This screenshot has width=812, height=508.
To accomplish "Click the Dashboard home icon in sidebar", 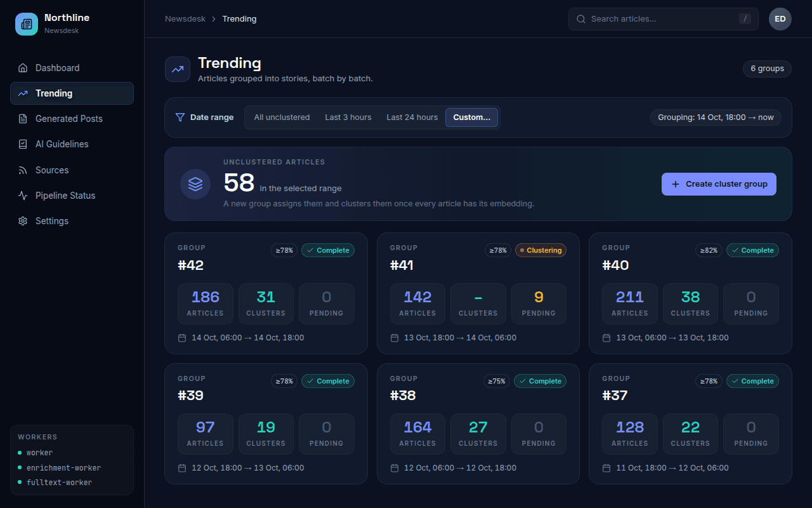I will 23,68.
